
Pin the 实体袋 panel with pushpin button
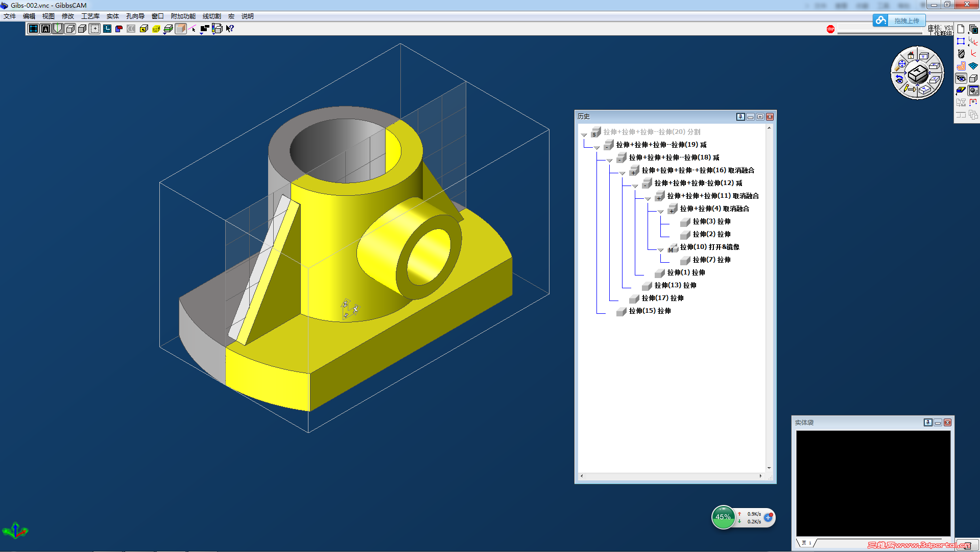tap(928, 423)
